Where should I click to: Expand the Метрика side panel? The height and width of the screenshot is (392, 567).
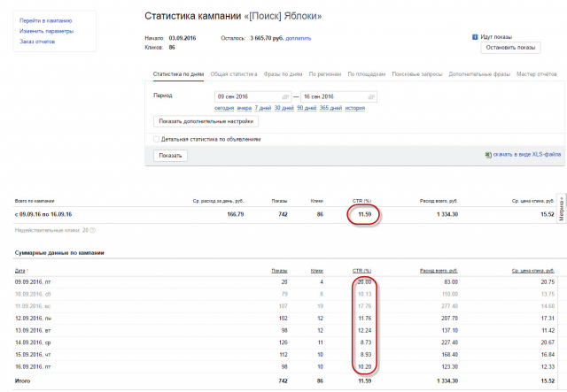click(561, 209)
